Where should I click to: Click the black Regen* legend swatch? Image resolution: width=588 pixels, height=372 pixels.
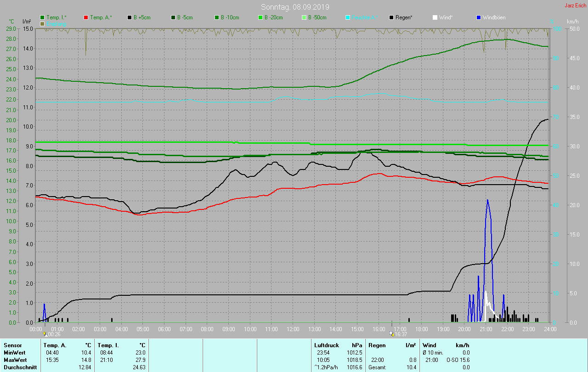[391, 17]
